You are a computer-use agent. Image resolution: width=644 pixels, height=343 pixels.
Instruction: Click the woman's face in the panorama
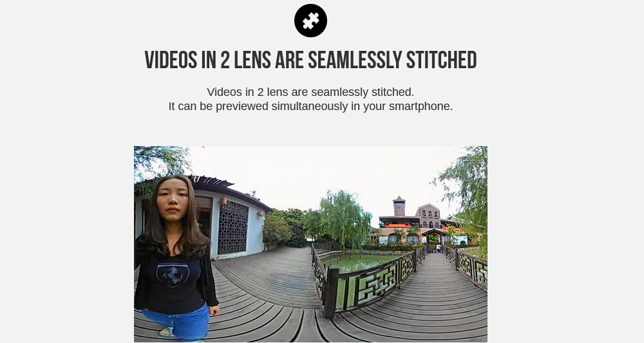pyautogui.click(x=173, y=200)
